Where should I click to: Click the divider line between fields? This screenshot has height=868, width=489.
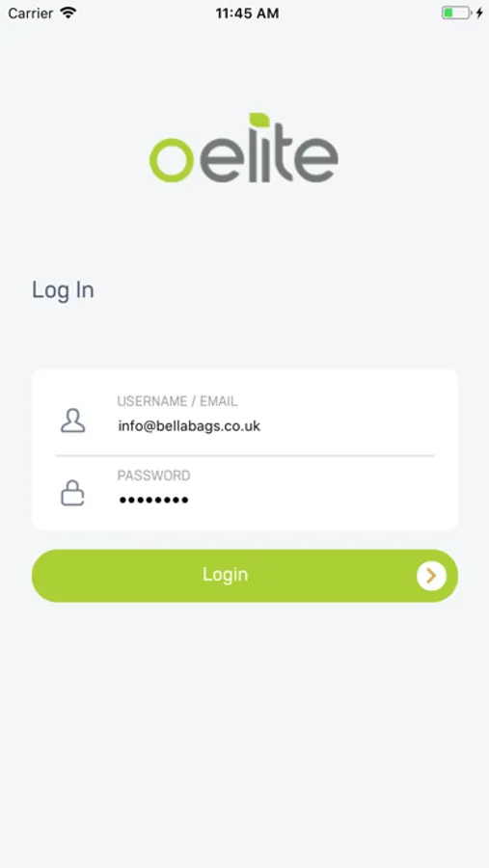click(x=245, y=455)
